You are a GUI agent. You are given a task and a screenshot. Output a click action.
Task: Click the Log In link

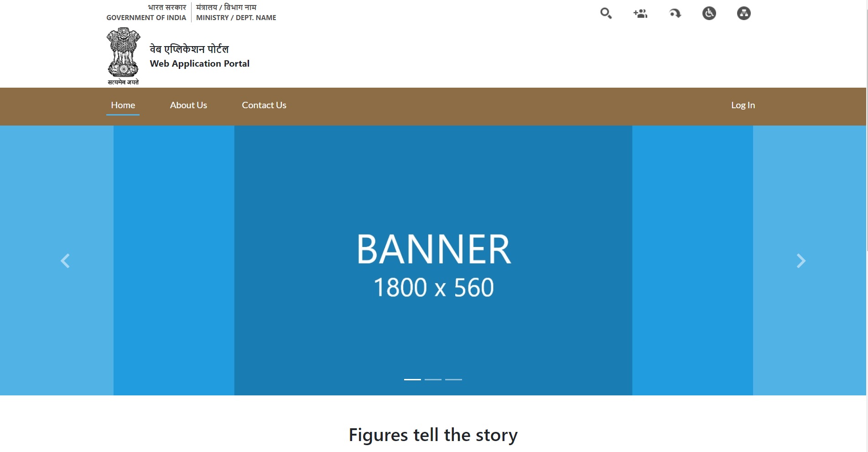[x=743, y=105]
